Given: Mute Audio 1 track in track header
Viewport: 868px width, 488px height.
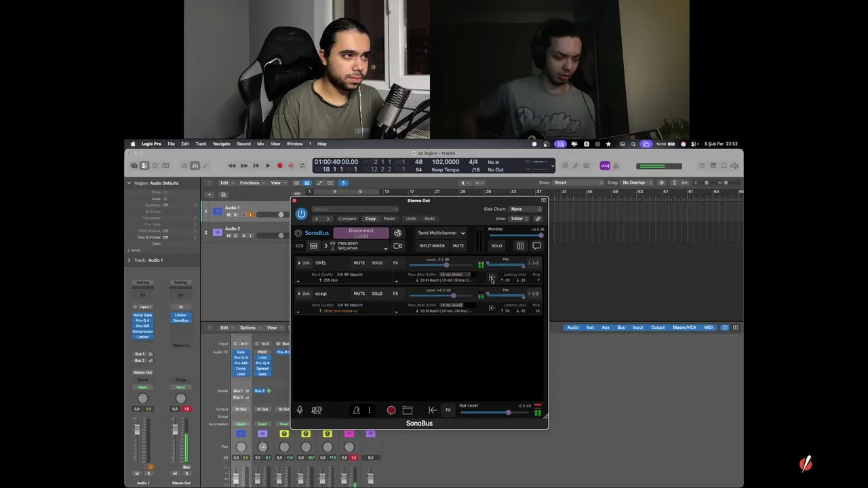Looking at the screenshot, I should pos(229,215).
